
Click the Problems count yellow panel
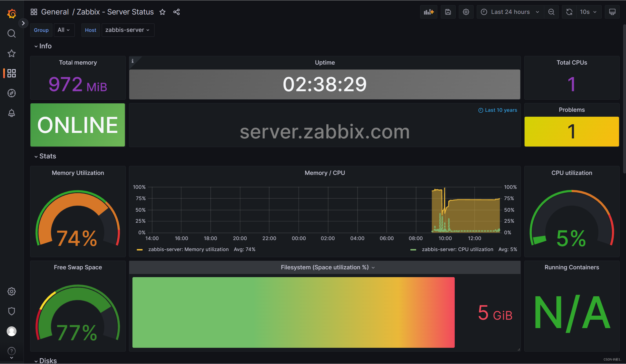coord(572,131)
